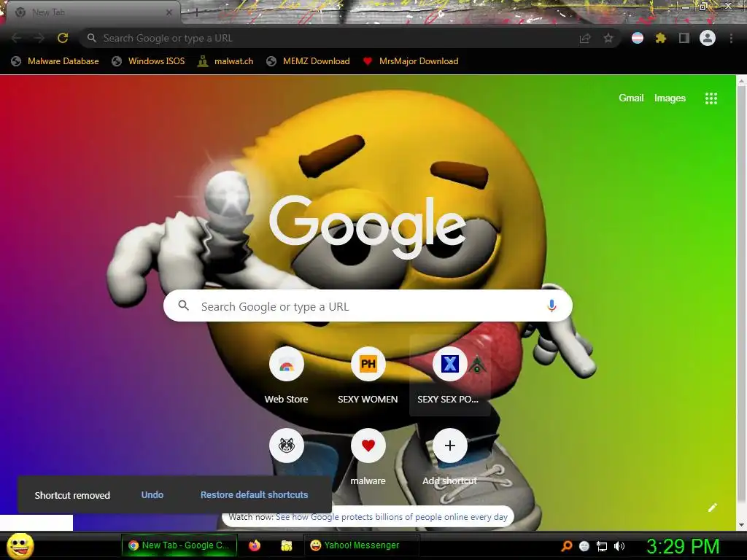Toggle the side panel icon
Image resolution: width=747 pixels, height=560 pixels.
[x=684, y=38]
